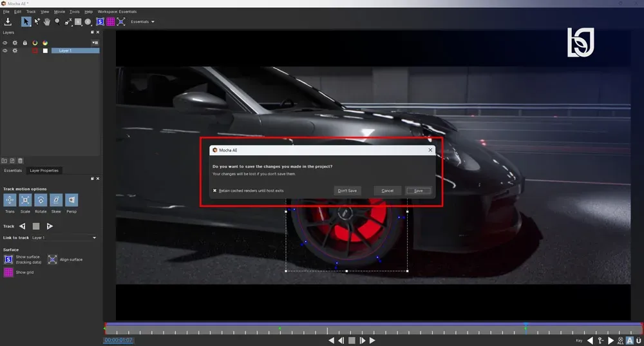Select the Create X-Spline pen tool
Image resolution: width=644 pixels, height=346 pixels.
(x=68, y=22)
